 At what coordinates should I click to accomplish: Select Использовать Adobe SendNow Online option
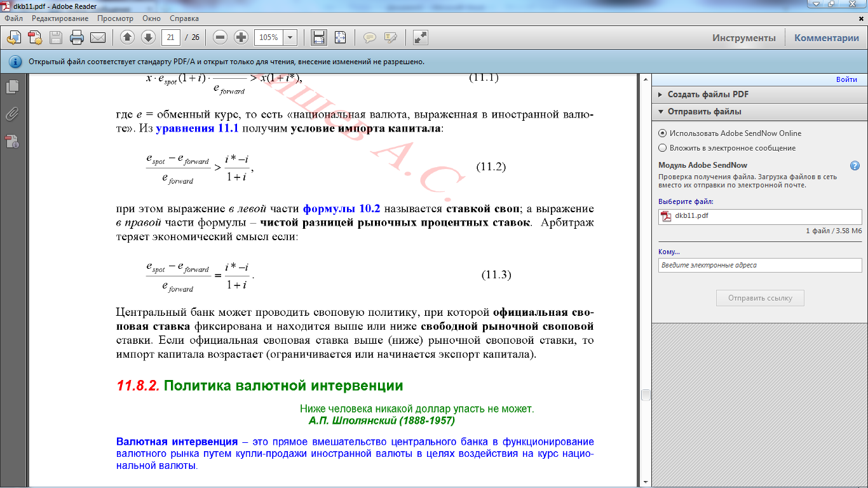coord(730,133)
